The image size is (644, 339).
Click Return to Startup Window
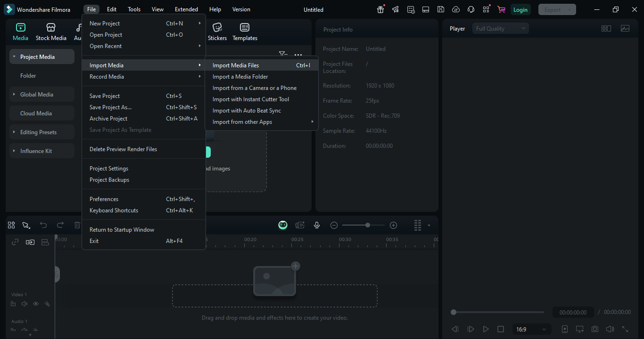point(144,229)
